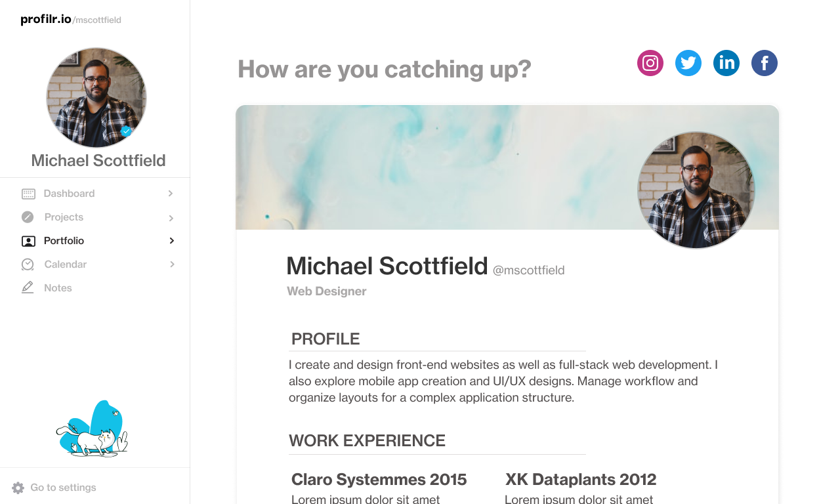
Task: Click the Calendar clock icon
Action: [28, 264]
